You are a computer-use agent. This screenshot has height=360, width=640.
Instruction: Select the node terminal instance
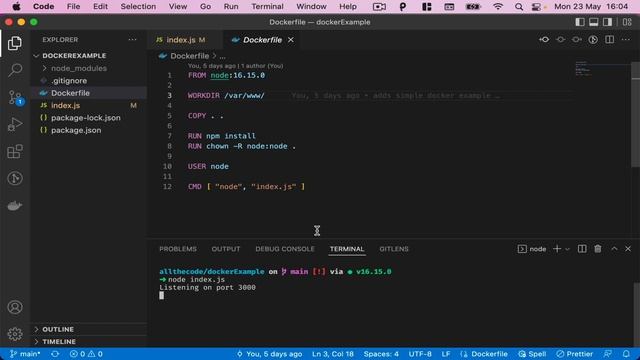point(532,249)
